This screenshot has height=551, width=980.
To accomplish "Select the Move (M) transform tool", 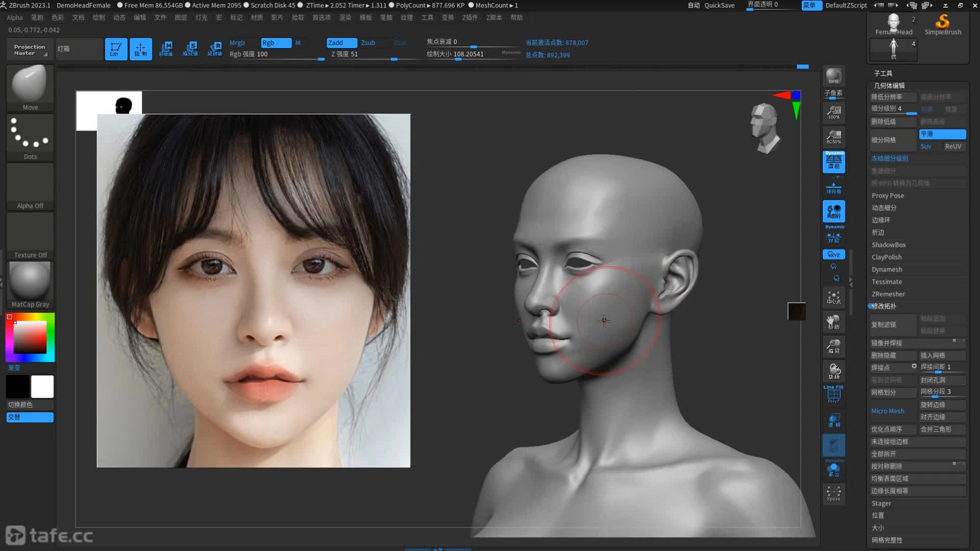I will click(166, 49).
